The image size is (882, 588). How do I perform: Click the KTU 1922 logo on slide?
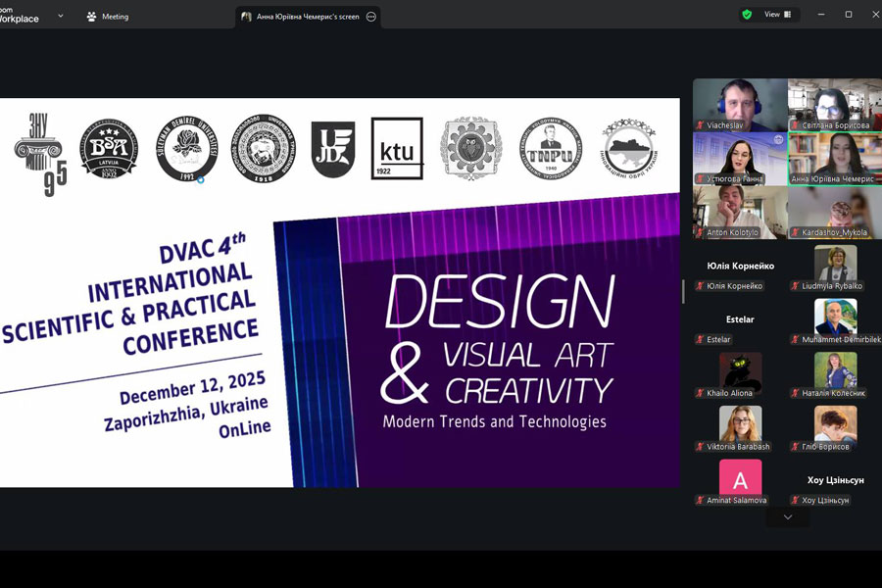397,148
